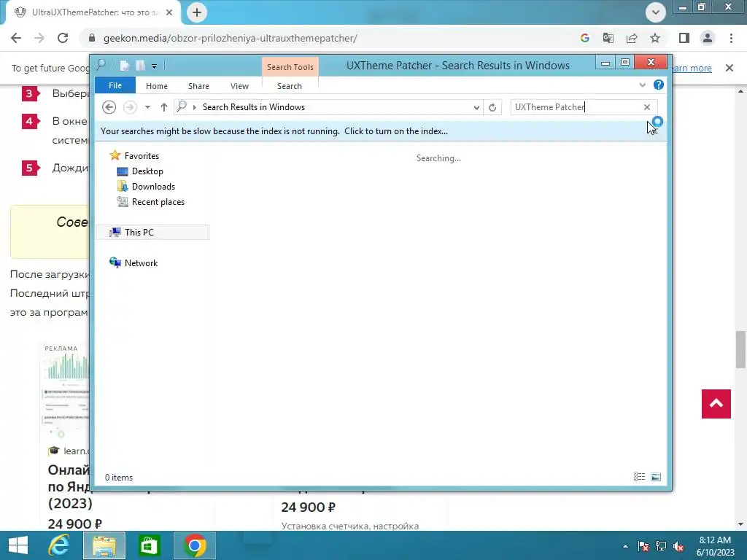Click in the UXTheme Patcher search field
This screenshot has height=560, width=747.
[576, 107]
